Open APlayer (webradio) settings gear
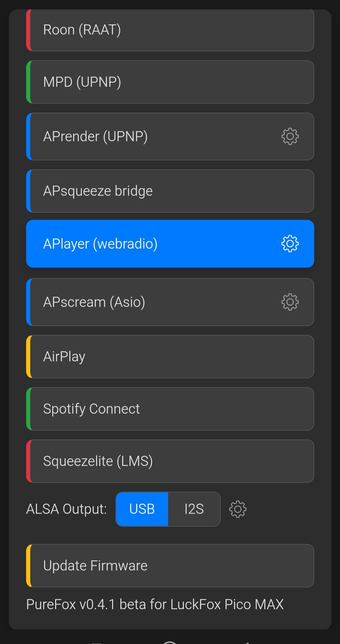Viewport: 340px width, 644px height. (x=290, y=243)
